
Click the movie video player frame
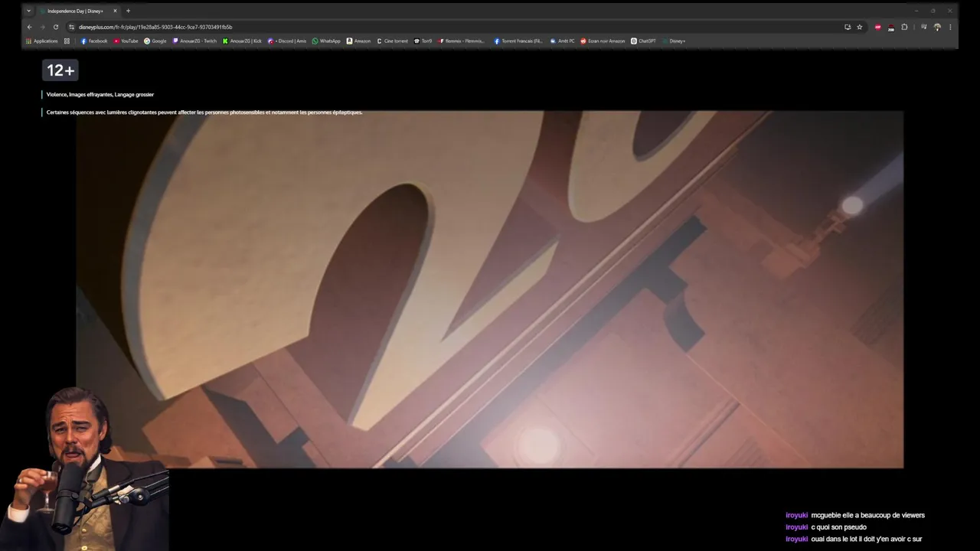490,289
